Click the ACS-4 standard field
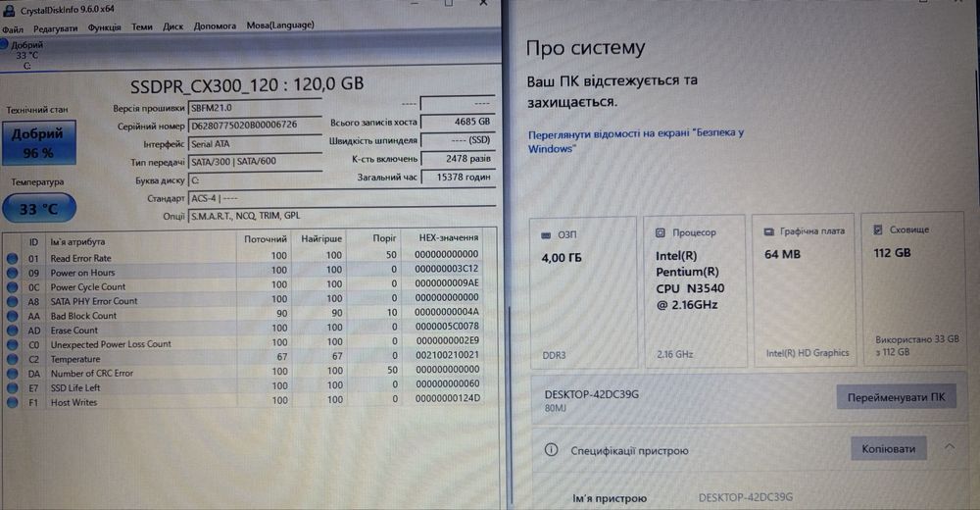The width and height of the screenshot is (980, 510). 341,198
